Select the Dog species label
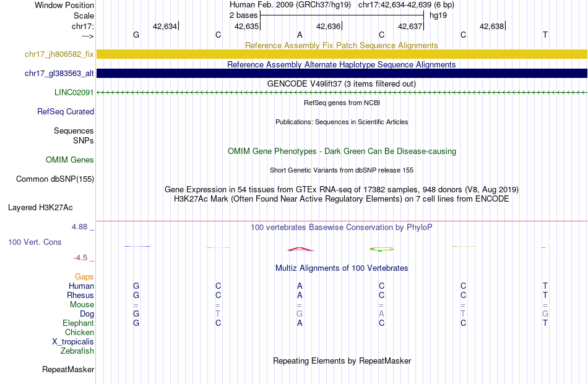The image size is (588, 384). coord(87,314)
